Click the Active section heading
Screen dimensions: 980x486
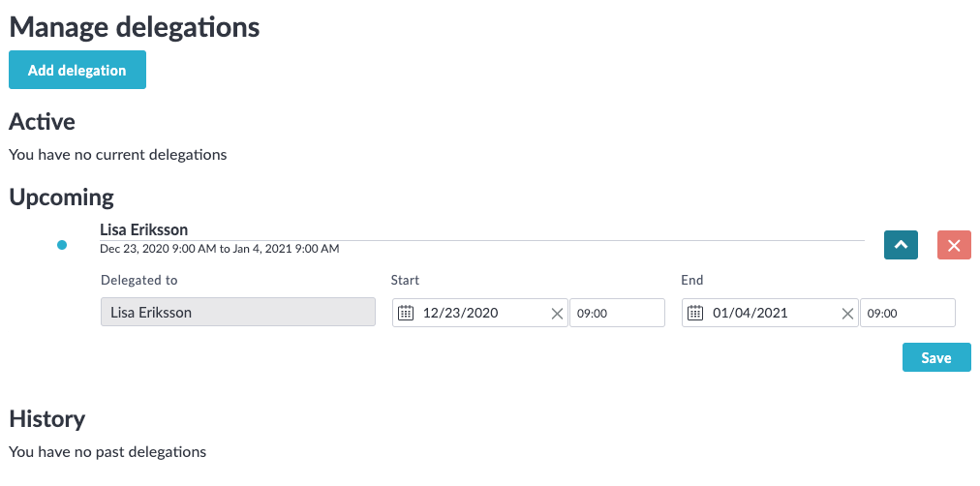pos(43,121)
